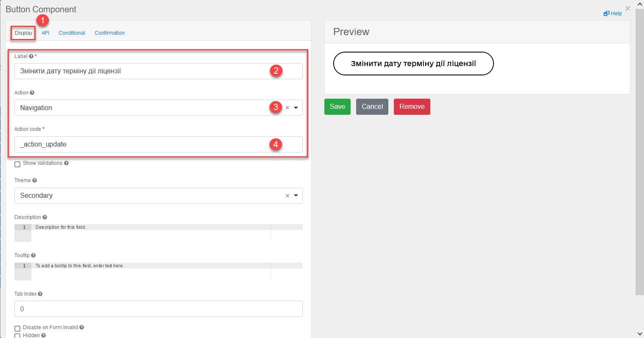Click the red Remove button
The height and width of the screenshot is (338, 644).
[412, 107]
